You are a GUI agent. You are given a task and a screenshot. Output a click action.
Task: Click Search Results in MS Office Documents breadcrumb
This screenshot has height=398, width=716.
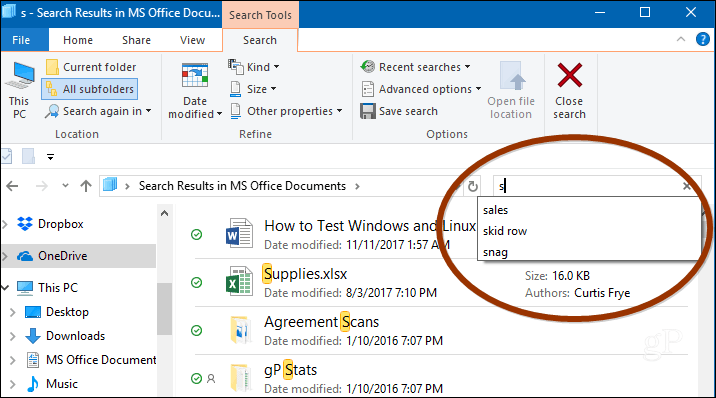[x=242, y=186]
